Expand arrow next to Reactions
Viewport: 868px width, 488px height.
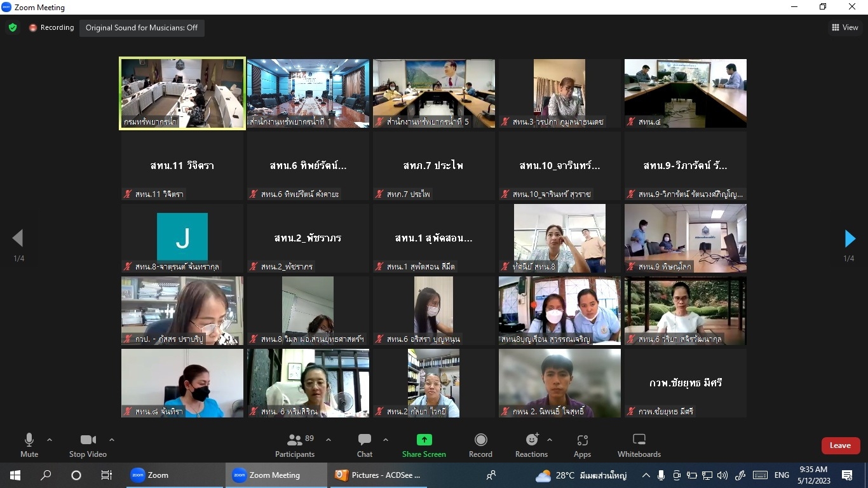(550, 440)
